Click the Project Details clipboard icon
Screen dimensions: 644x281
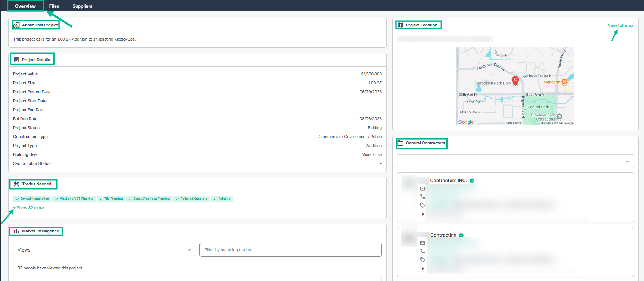click(x=16, y=60)
